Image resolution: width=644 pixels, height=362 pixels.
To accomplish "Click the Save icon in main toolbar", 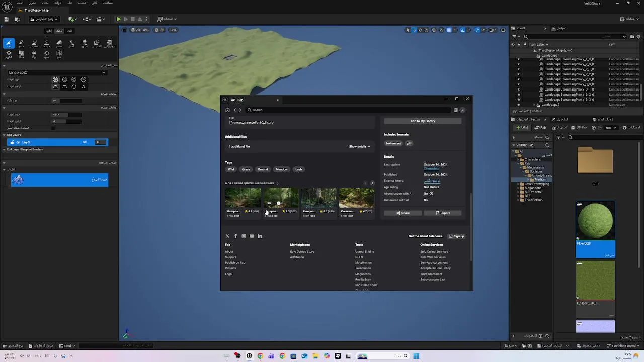I will pos(7,19).
